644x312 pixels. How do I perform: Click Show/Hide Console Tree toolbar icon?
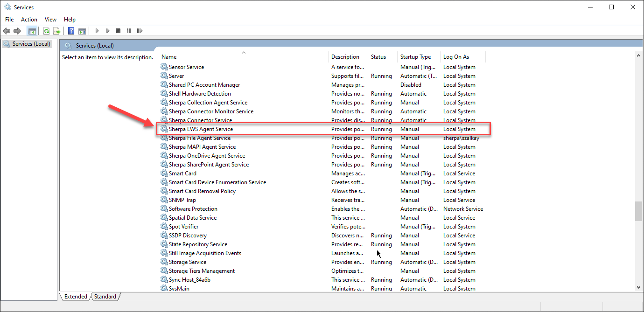(x=32, y=31)
